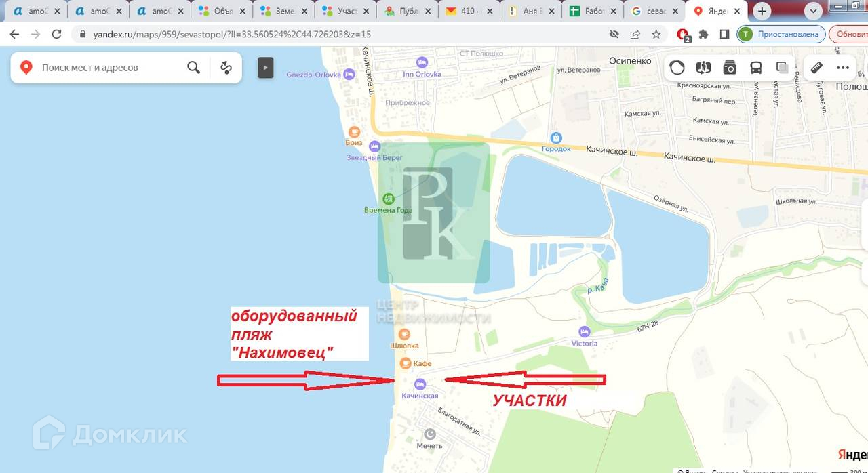The width and height of the screenshot is (868, 473).
Task: Focus the 'Поиск мест и адресов' field
Action: pos(108,68)
